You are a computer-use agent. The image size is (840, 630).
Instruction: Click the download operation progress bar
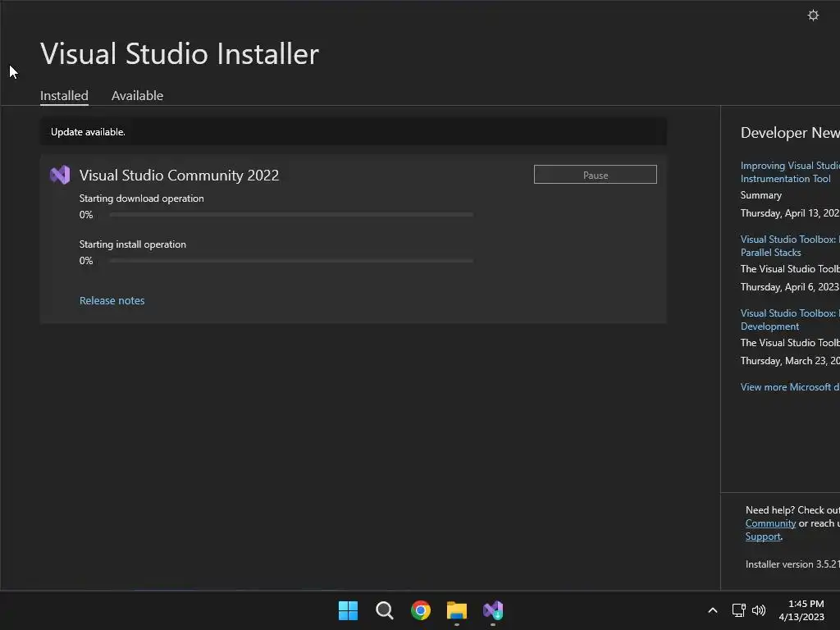click(291, 214)
